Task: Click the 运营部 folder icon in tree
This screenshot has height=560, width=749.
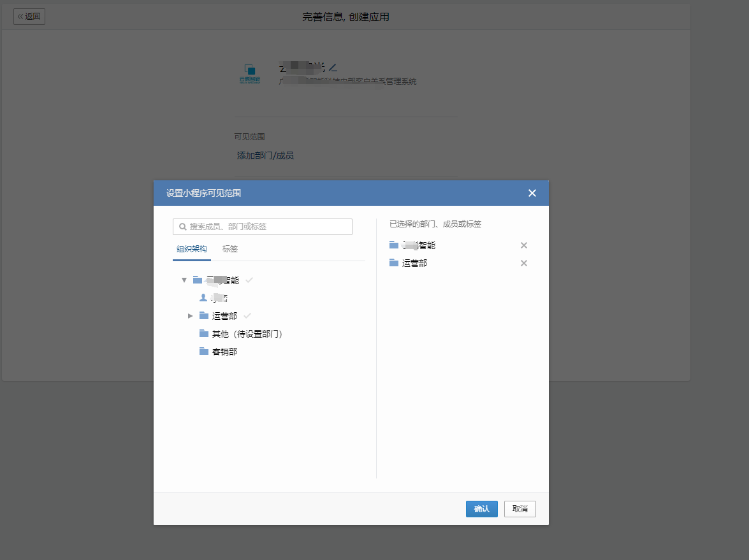Action: tap(204, 315)
